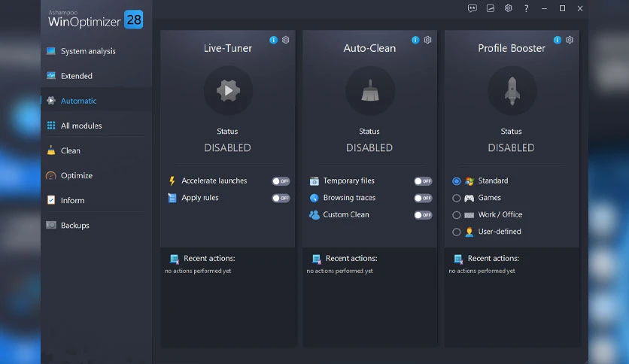Viewport: 629px width, 364px height.
Task: Go to Optimize section
Action: [x=96, y=175]
